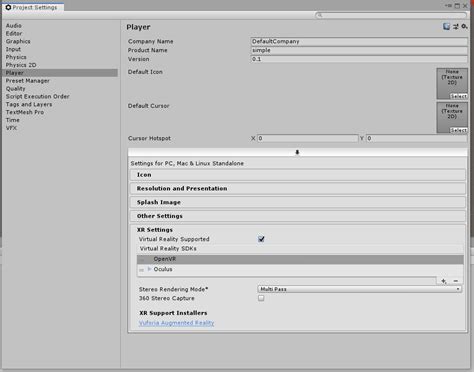Click the Stereo Rendering Mode label
This screenshot has width=474, height=372.
173,289
